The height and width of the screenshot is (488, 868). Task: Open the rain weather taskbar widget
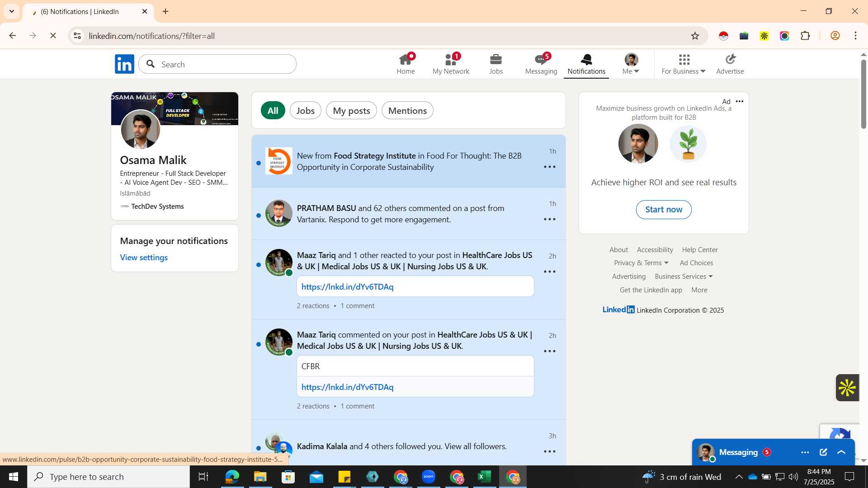[x=682, y=477]
